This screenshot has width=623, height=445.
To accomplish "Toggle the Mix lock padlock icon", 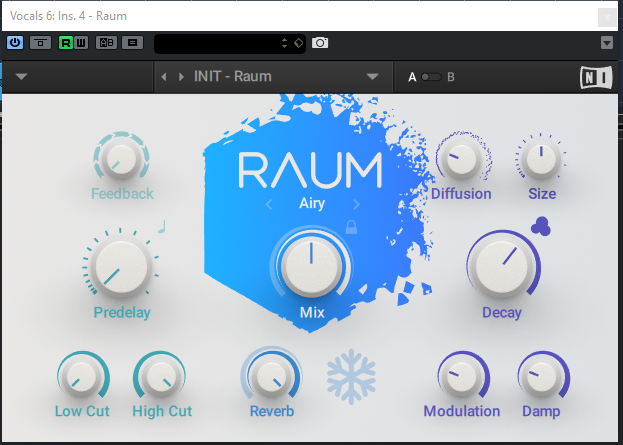I will tap(351, 227).
